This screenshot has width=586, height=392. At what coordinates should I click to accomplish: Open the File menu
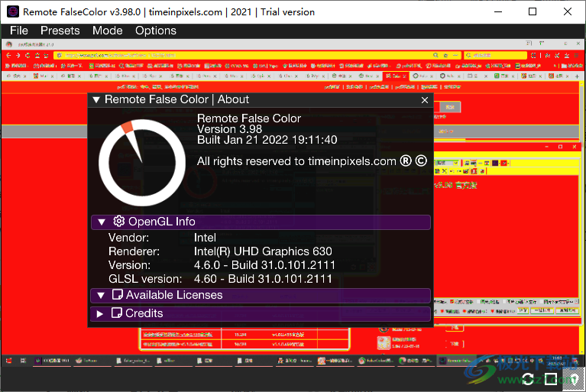[18, 31]
